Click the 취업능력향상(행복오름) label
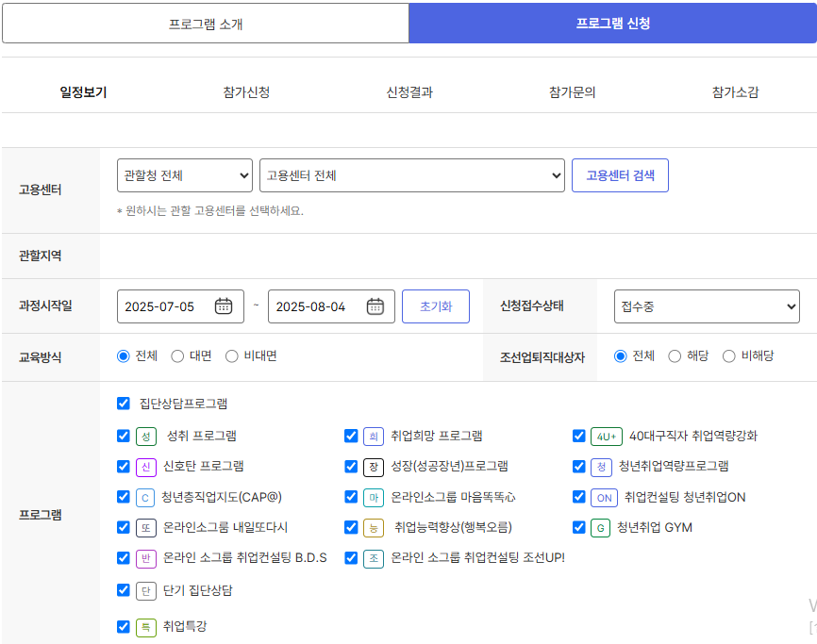 click(453, 527)
